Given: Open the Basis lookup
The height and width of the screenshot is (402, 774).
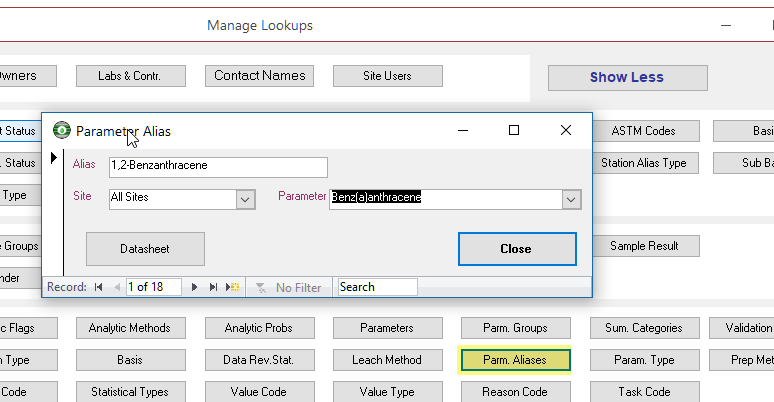Looking at the screenshot, I should pyautogui.click(x=131, y=360).
